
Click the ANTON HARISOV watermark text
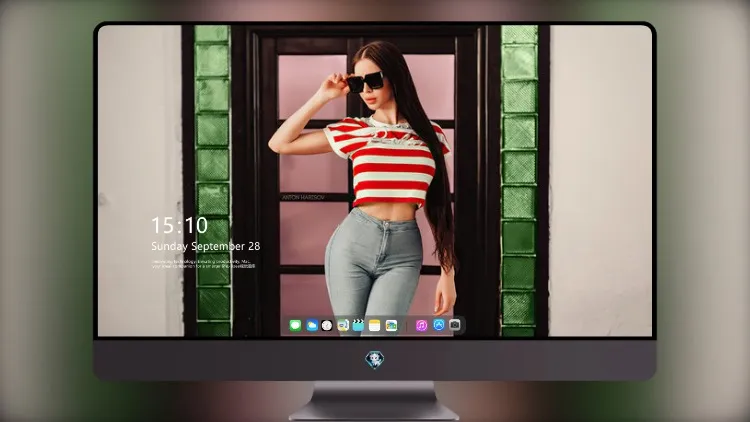pyautogui.click(x=303, y=197)
